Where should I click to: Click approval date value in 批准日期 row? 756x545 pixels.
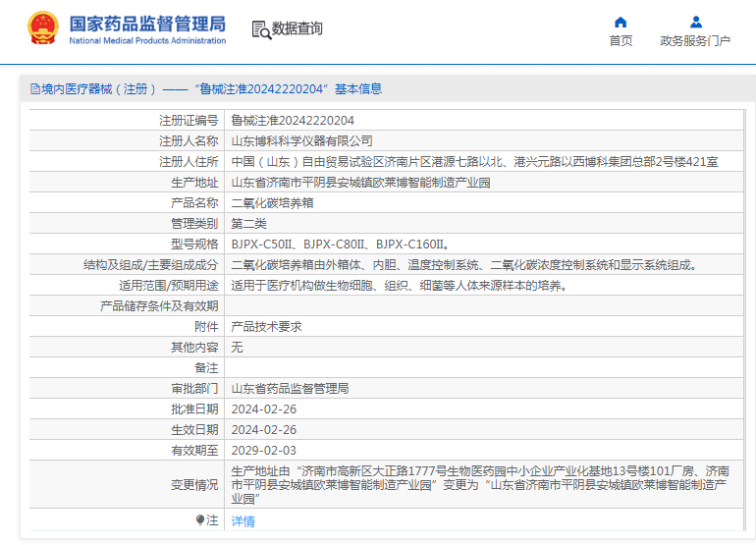click(x=264, y=409)
